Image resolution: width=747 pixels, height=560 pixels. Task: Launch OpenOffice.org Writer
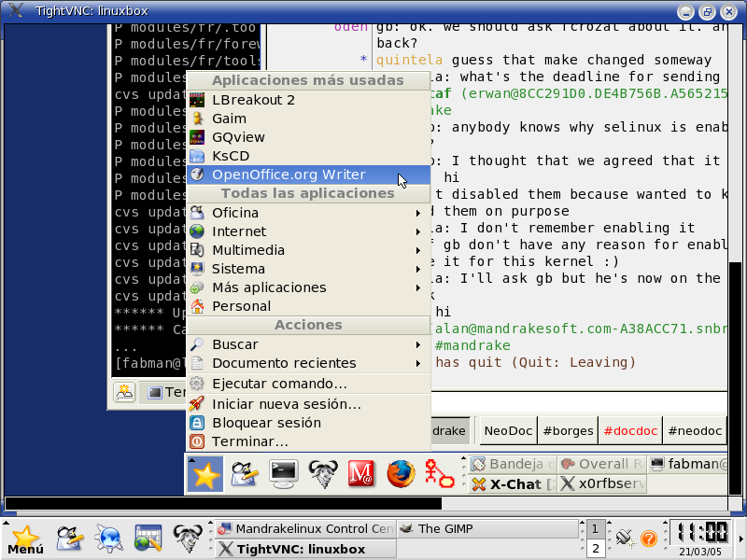[308, 175]
